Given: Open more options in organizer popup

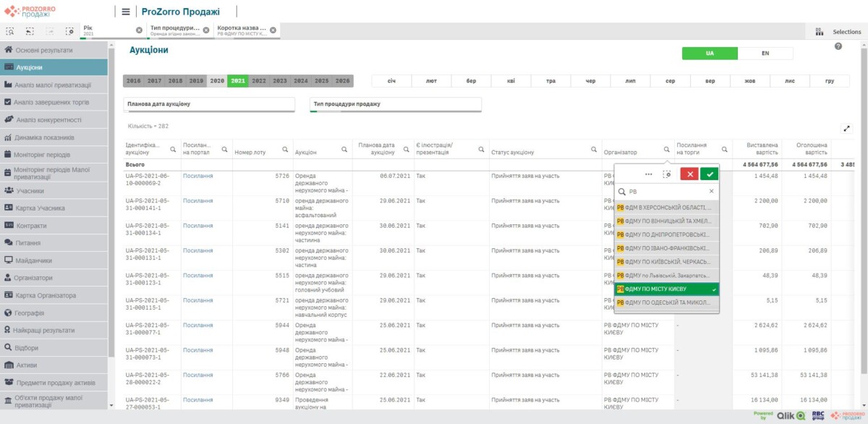Looking at the screenshot, I should coord(648,174).
